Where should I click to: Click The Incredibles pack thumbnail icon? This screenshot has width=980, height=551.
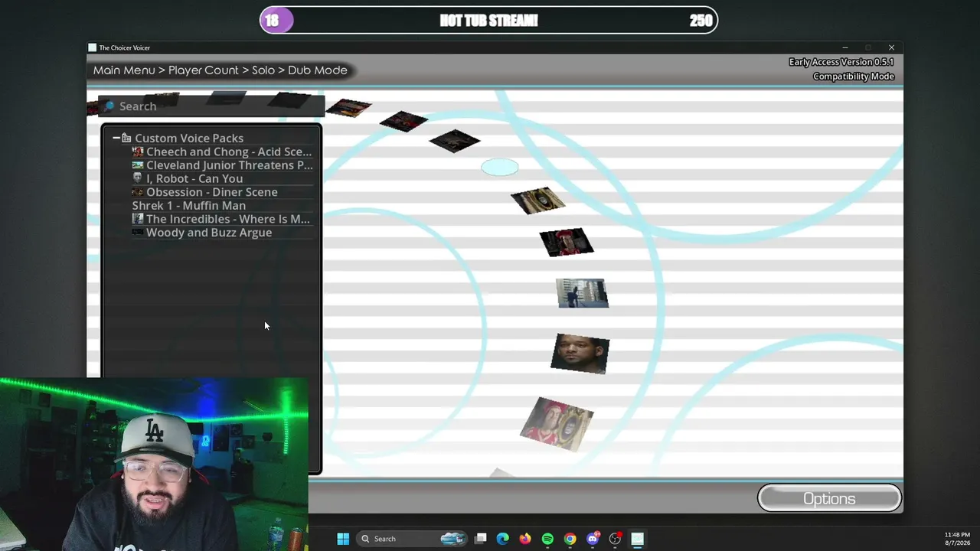tap(138, 219)
